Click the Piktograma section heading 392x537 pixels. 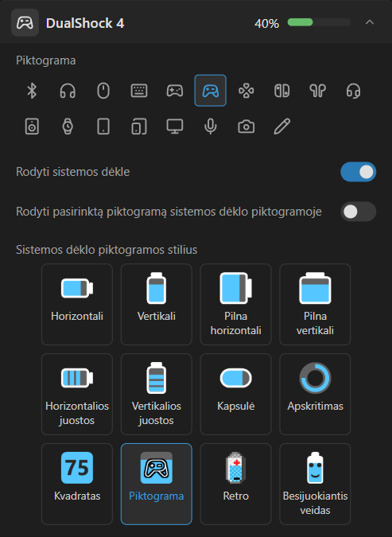click(x=46, y=60)
